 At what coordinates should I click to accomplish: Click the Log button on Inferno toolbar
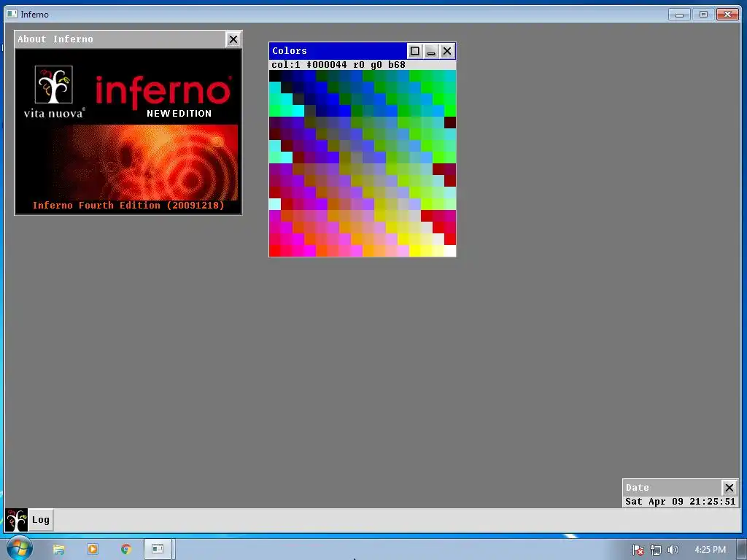pos(41,520)
